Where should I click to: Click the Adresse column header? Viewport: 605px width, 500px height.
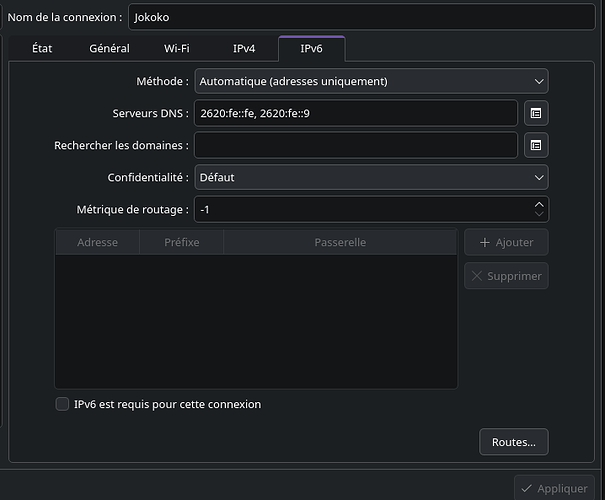pos(97,242)
